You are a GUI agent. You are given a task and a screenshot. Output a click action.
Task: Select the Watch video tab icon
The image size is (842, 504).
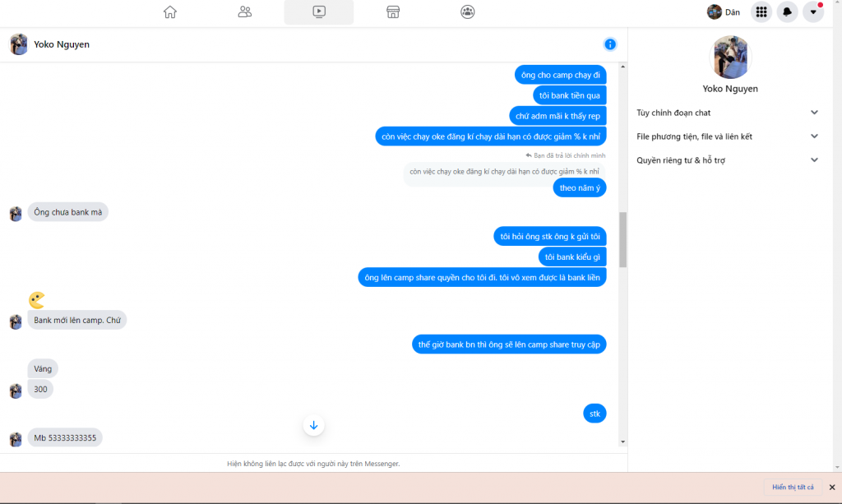click(319, 12)
